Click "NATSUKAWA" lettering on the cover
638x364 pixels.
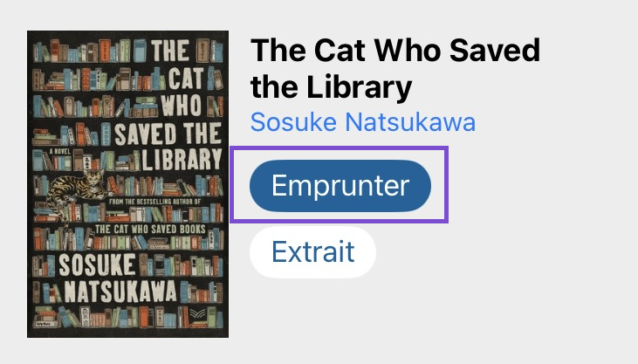[120, 292]
